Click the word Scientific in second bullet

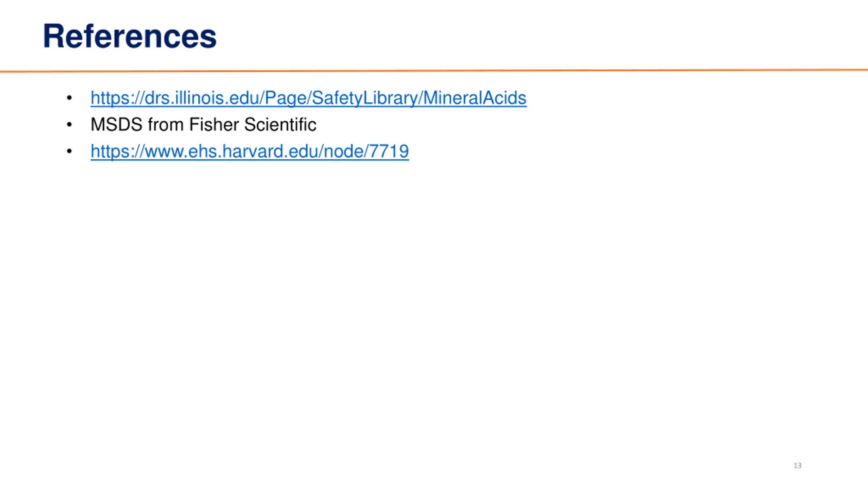[280, 124]
